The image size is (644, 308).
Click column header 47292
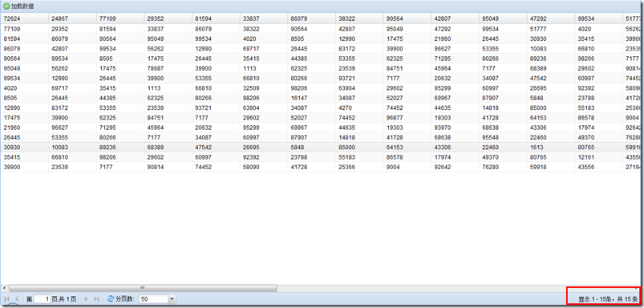(551, 18)
